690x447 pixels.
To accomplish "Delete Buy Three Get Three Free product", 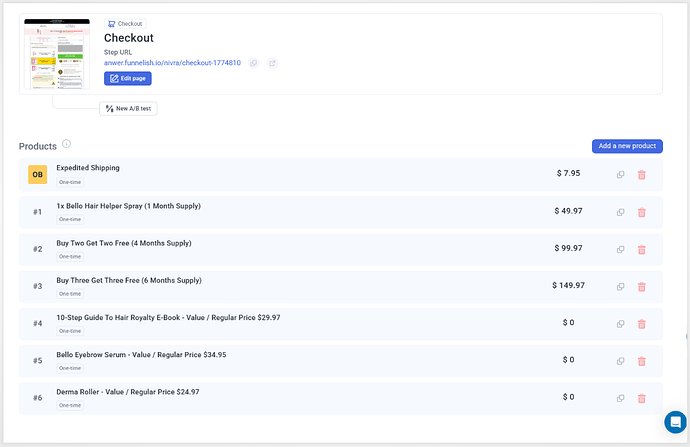I will click(641, 286).
